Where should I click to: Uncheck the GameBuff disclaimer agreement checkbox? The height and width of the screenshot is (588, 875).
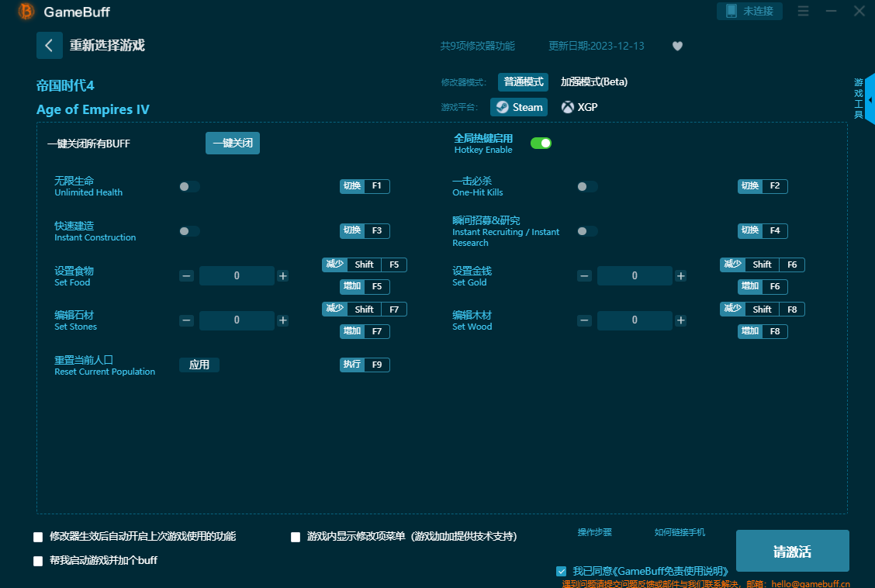point(562,571)
